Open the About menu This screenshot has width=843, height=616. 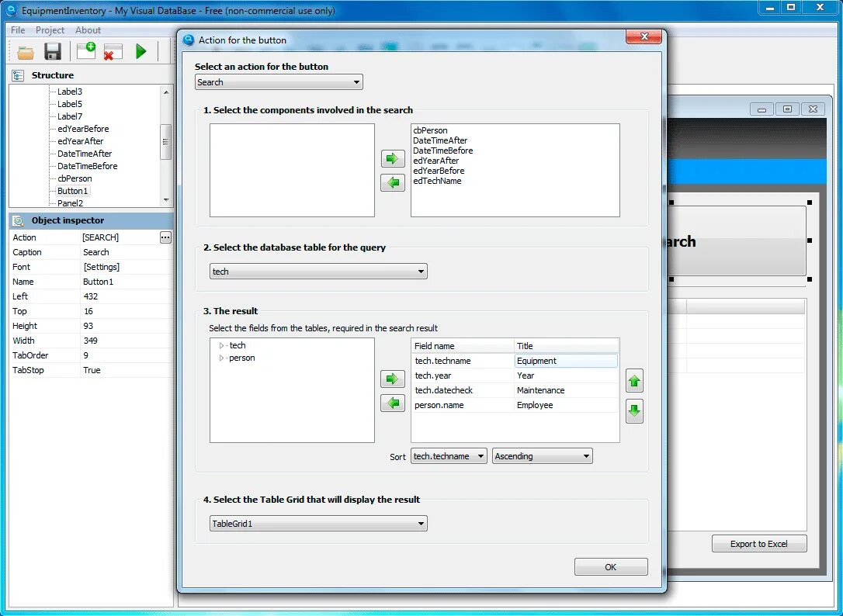coord(88,30)
